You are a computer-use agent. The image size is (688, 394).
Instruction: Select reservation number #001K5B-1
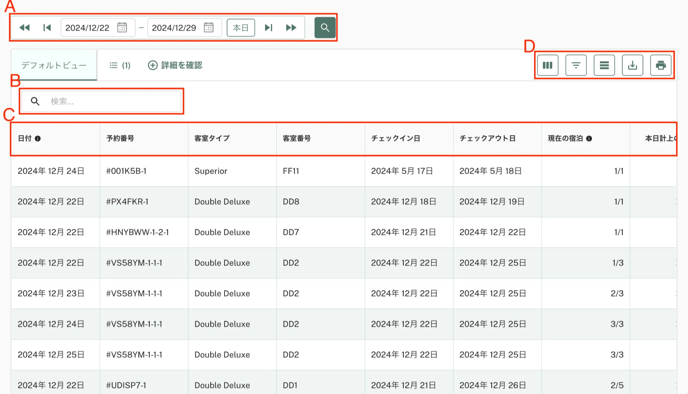[126, 171]
